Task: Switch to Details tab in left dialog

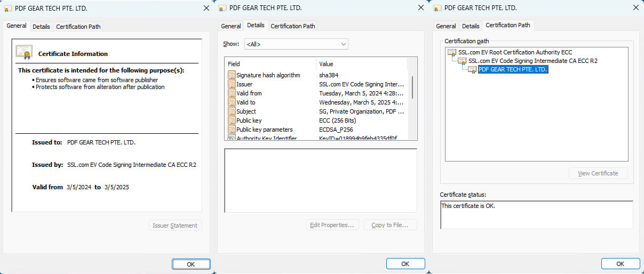Action: pos(41,27)
